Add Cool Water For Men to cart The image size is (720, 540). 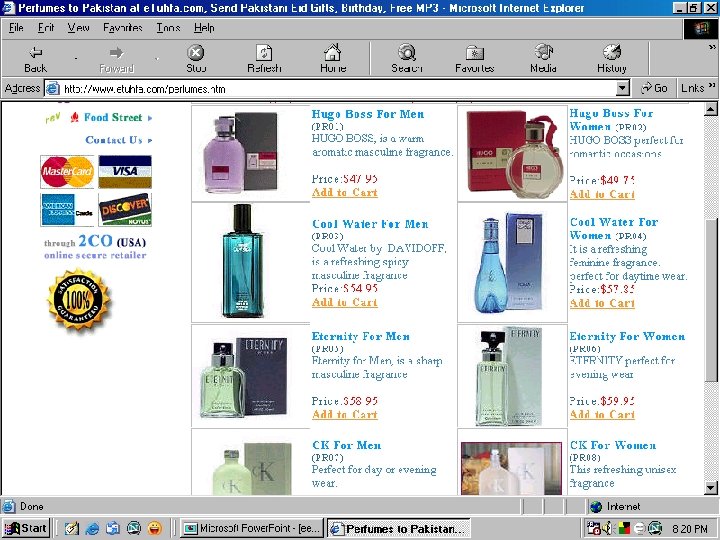coord(344,302)
